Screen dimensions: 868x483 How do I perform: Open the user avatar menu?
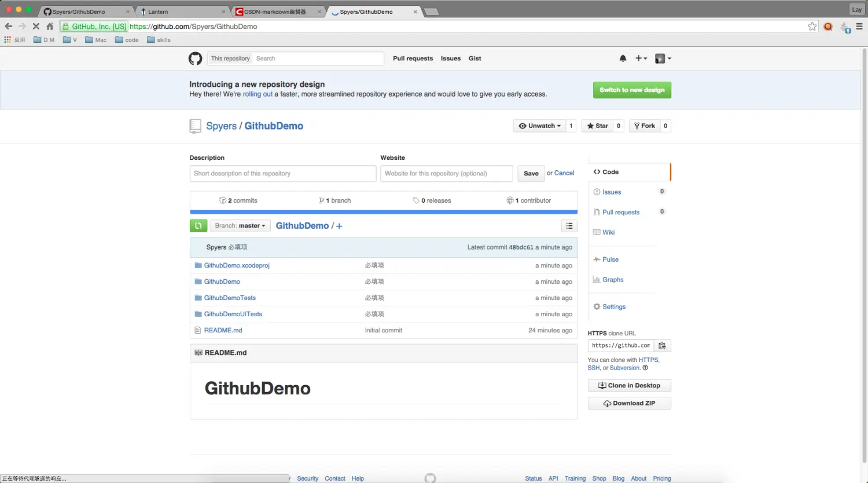pyautogui.click(x=663, y=58)
